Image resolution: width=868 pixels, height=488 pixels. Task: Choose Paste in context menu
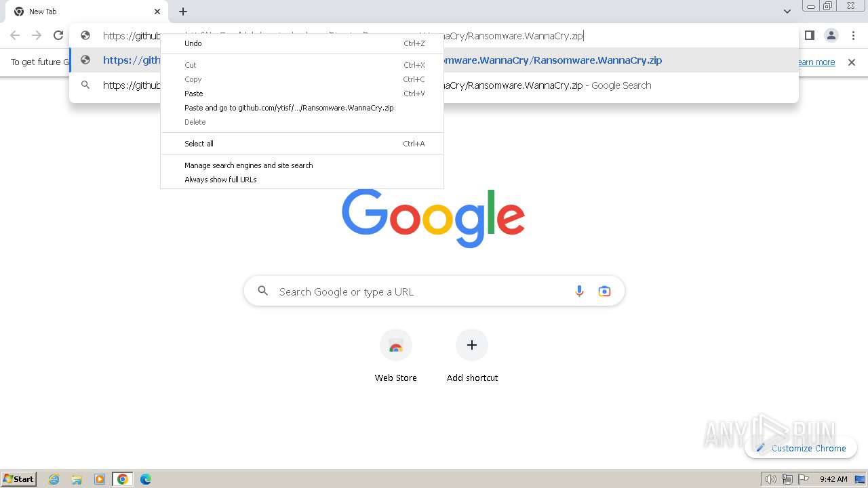302,94
